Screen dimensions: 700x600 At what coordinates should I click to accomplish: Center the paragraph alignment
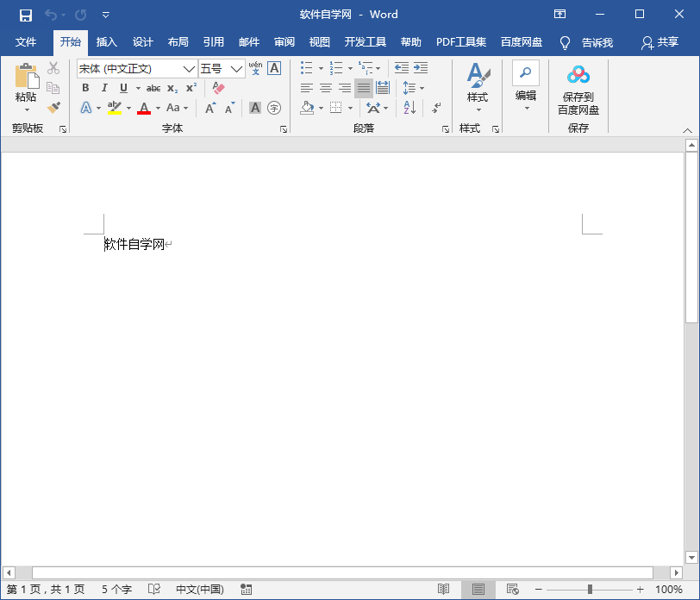point(326,88)
